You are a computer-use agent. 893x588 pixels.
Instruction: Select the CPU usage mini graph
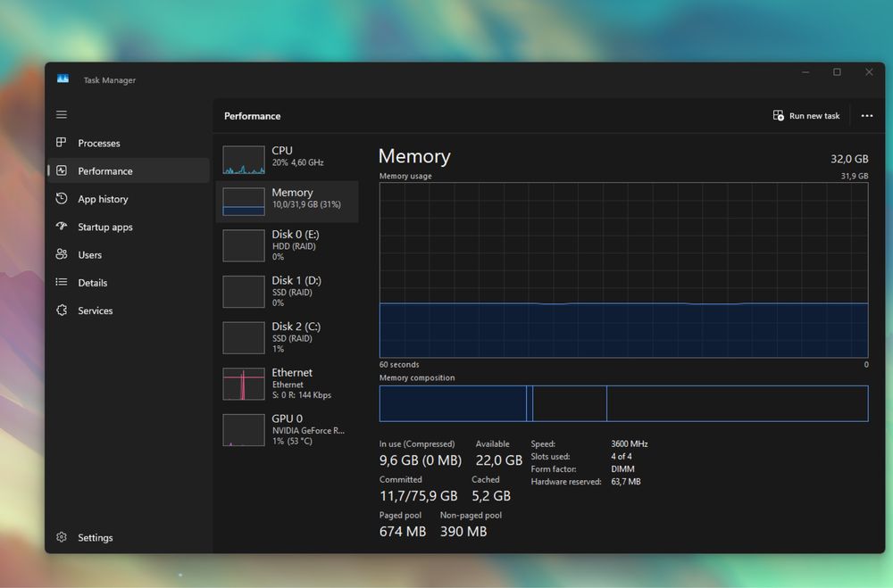tap(244, 160)
